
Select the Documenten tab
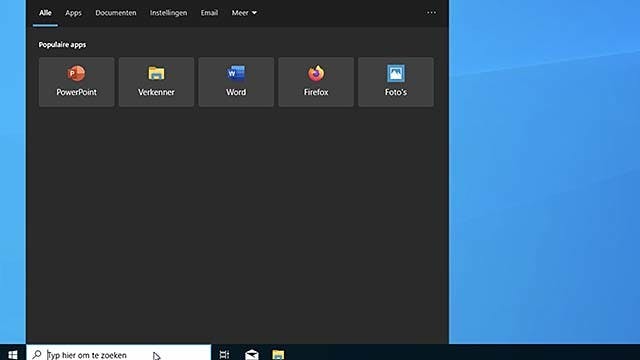pos(116,13)
